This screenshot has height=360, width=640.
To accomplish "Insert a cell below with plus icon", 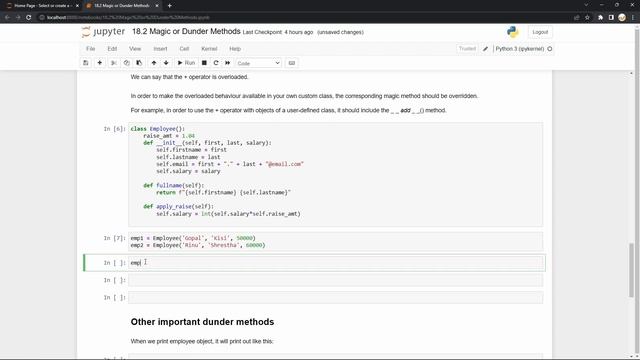I will pyautogui.click(x=100, y=63).
